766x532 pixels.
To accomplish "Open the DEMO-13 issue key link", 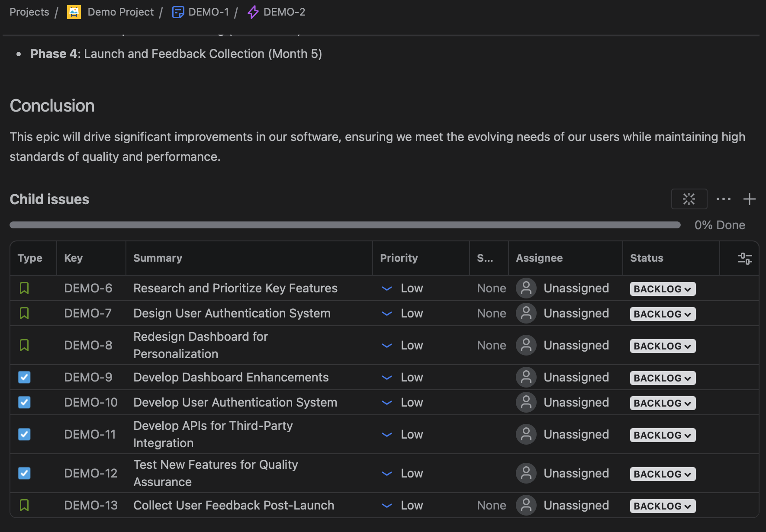I will [91, 505].
